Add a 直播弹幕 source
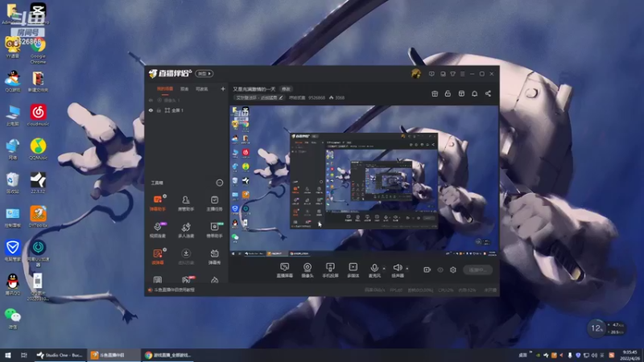This screenshot has height=362, width=644. pyautogui.click(x=285, y=270)
